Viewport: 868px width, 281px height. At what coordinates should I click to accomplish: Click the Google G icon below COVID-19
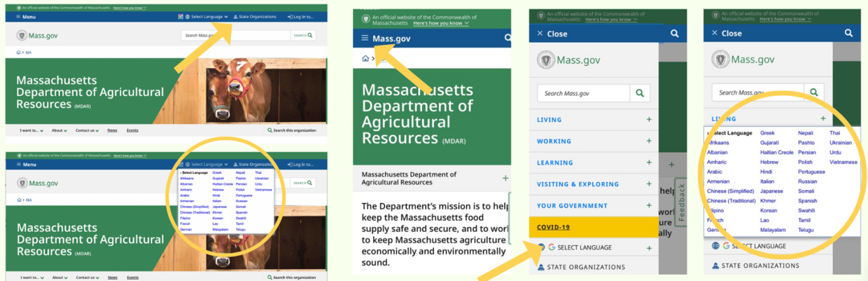click(x=552, y=247)
